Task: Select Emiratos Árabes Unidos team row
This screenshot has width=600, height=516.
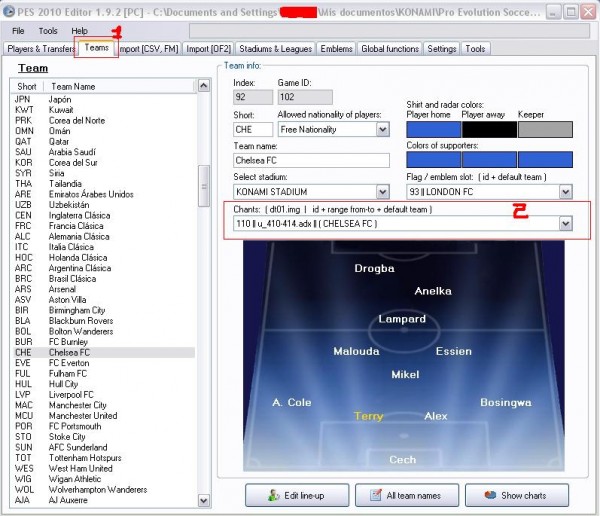Action: 104,194
